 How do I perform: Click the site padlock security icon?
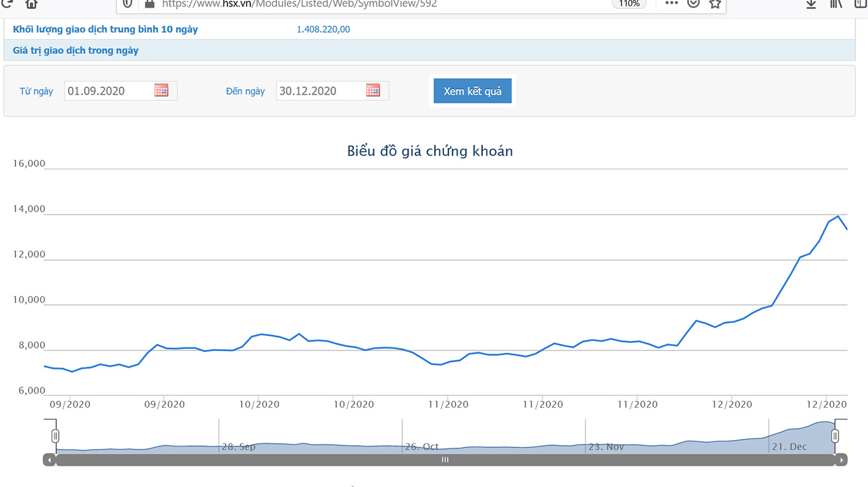(x=149, y=4)
